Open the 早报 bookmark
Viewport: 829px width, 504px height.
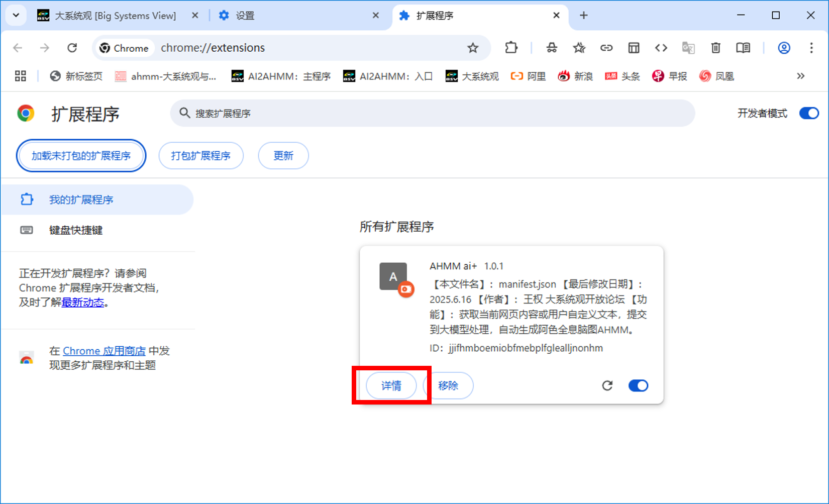point(669,76)
